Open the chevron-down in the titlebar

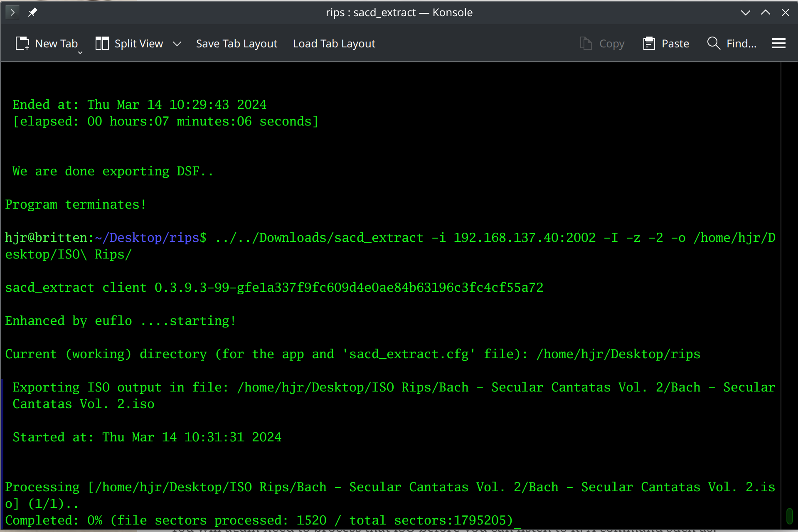[x=745, y=12]
